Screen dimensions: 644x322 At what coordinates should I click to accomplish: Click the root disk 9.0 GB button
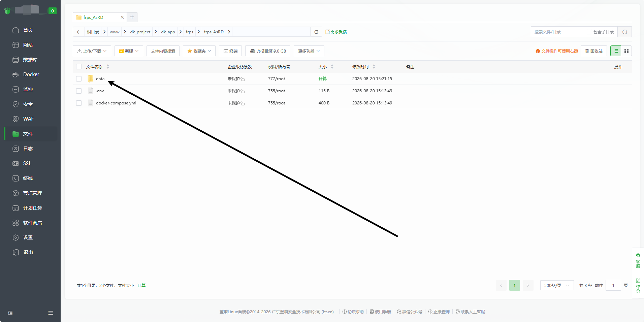pos(268,51)
